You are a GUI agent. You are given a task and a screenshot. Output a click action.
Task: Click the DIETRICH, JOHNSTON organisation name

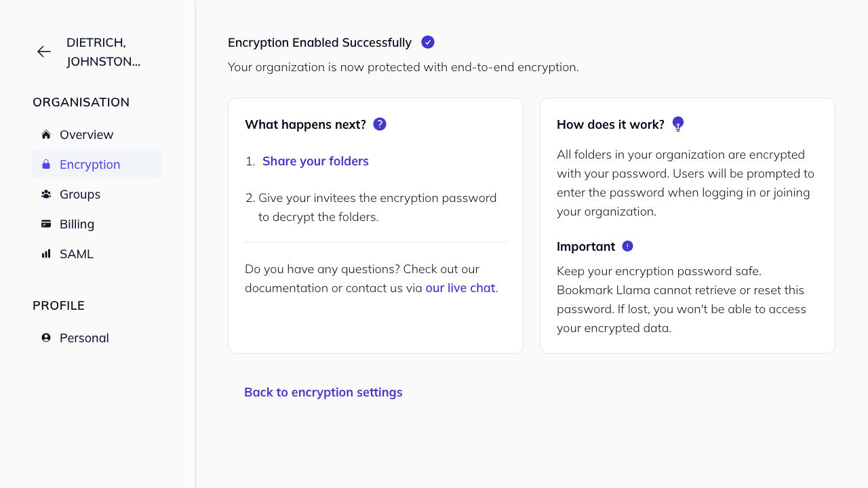click(104, 52)
